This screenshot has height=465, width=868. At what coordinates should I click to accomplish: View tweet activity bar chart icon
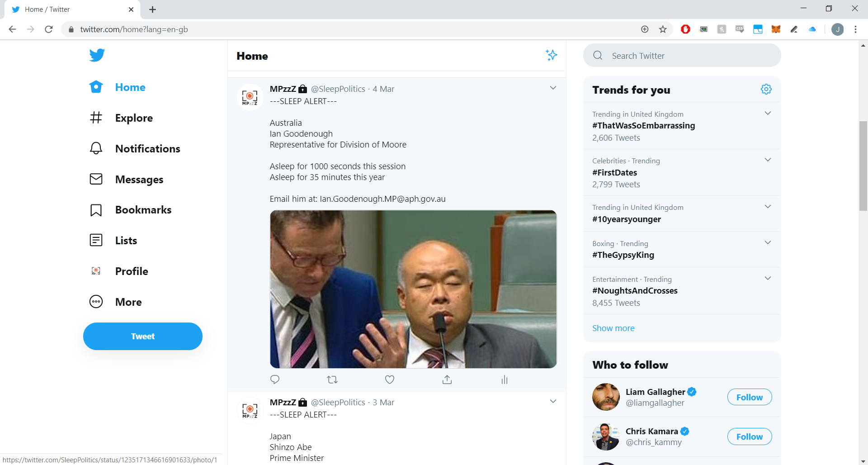click(x=505, y=380)
